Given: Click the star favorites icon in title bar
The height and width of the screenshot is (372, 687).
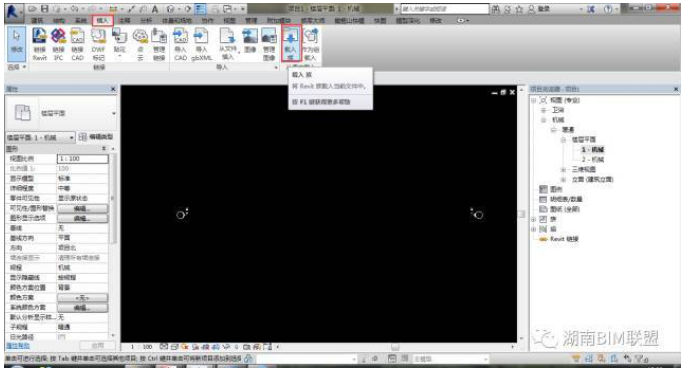Looking at the screenshot, I should (520, 9).
